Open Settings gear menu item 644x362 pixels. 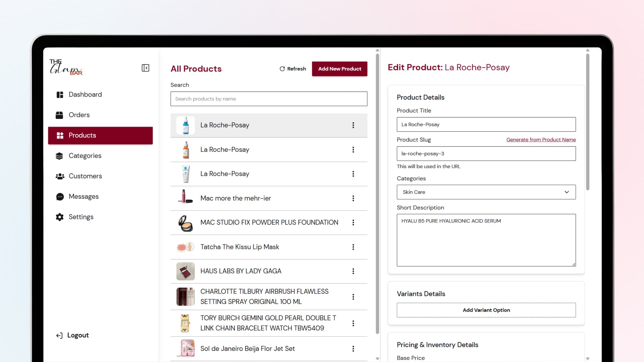(x=81, y=217)
